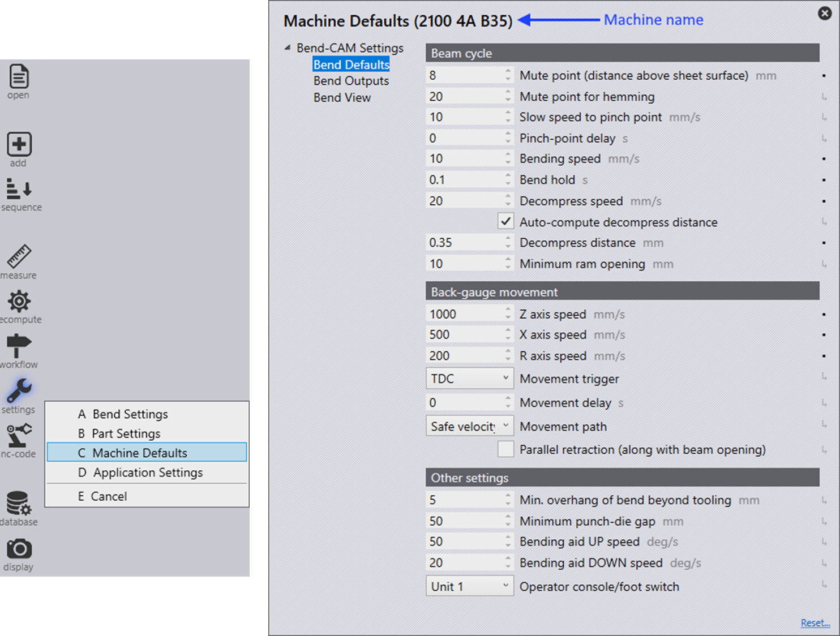Click the Bend hold value field

tap(469, 180)
